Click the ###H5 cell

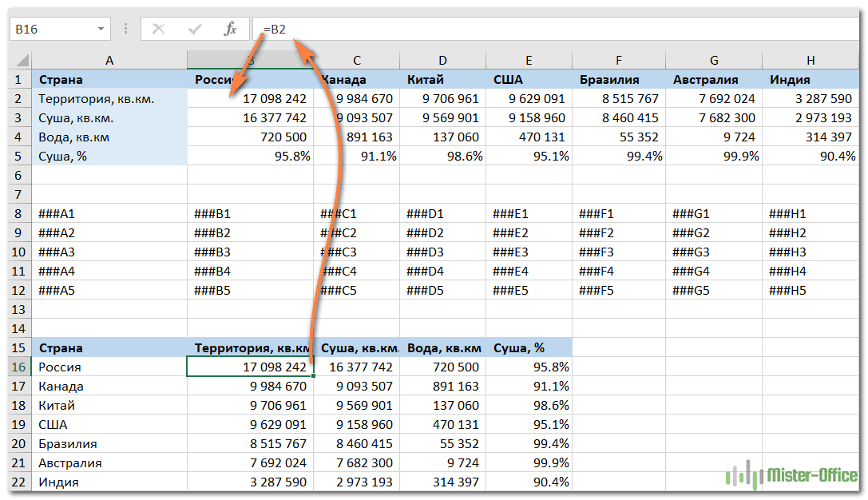coord(811,291)
